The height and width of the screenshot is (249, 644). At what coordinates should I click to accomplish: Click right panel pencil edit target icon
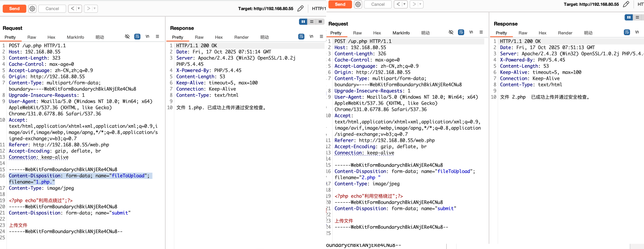tap(626, 4)
